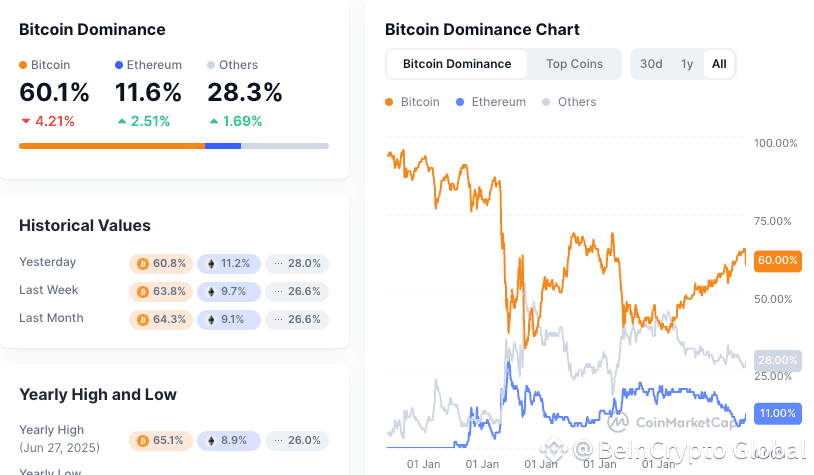The image size is (814, 475).
Task: Click the blue Ethereum segment of dominance bar
Action: 223,146
